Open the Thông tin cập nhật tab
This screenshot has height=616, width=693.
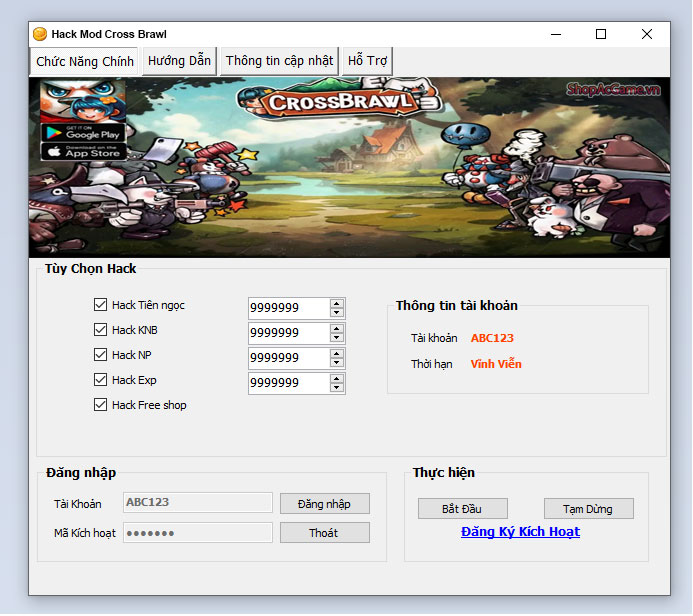(279, 61)
